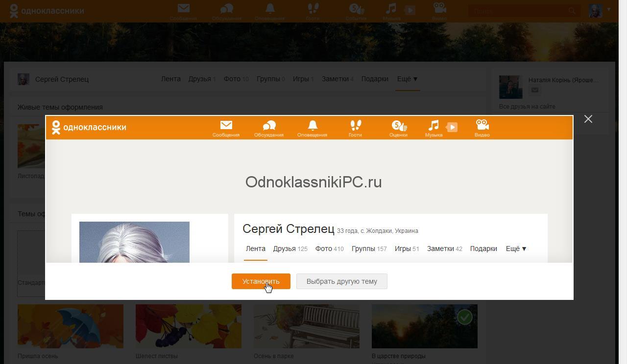The image size is (627, 364).
Task: Click Сергей Стрелец name in preview dialog
Action: tap(289, 229)
